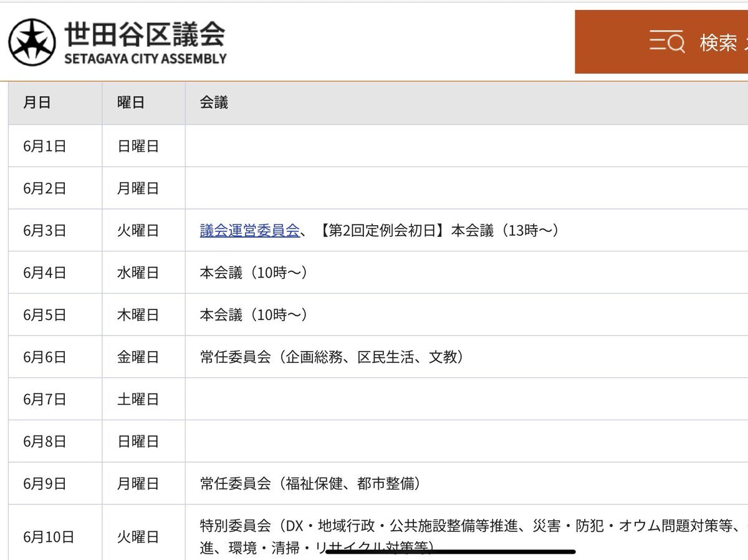Screen dimensions: 748x560
Task: Click the Setagaya City Assembly star emblem logo
Action: pos(32,42)
